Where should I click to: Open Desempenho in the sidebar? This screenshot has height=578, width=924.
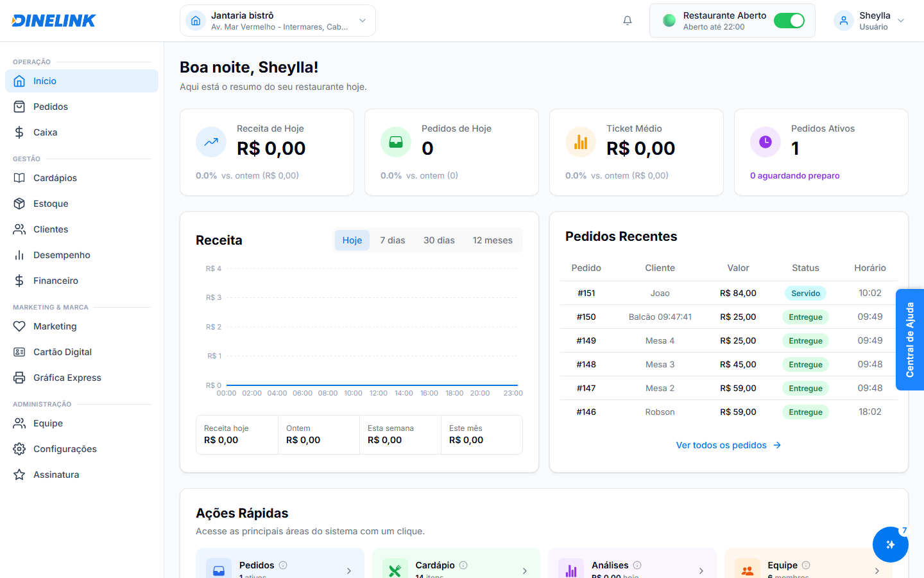[x=81, y=255]
